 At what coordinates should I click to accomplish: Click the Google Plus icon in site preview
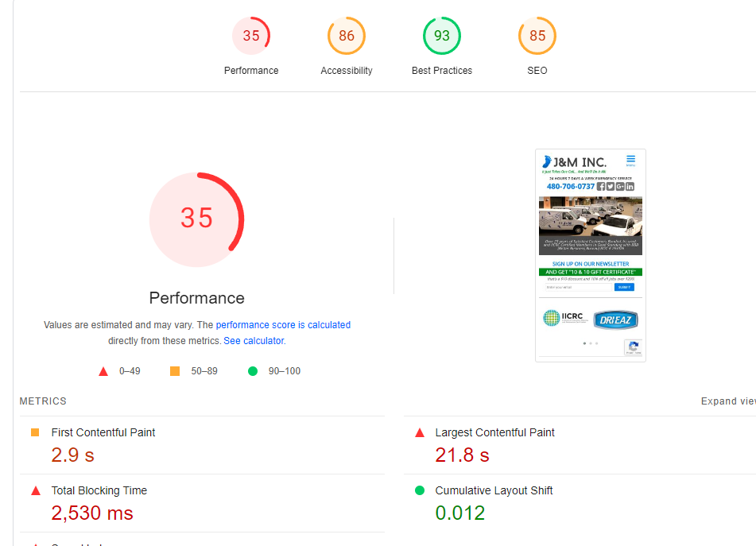point(620,187)
